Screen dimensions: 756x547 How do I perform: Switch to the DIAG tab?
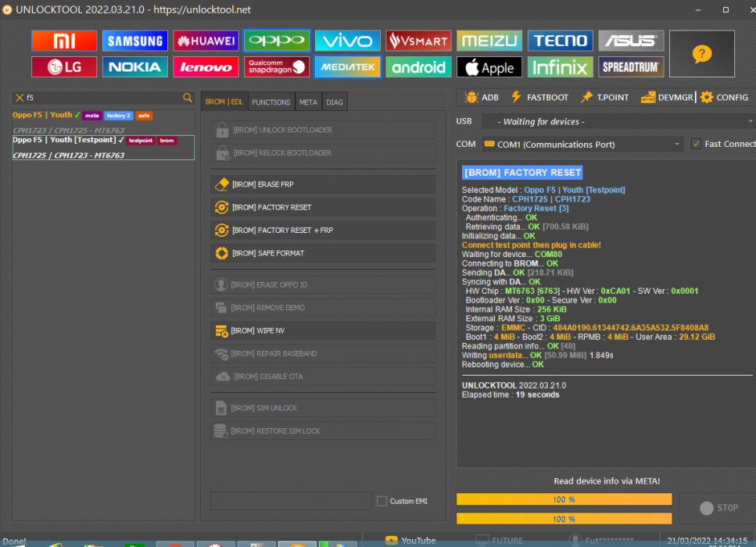(x=335, y=102)
